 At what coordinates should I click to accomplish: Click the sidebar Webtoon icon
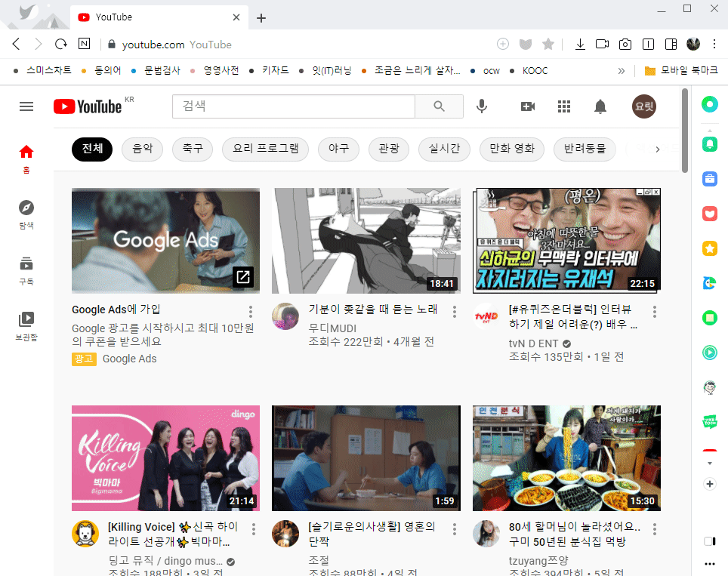point(709,421)
